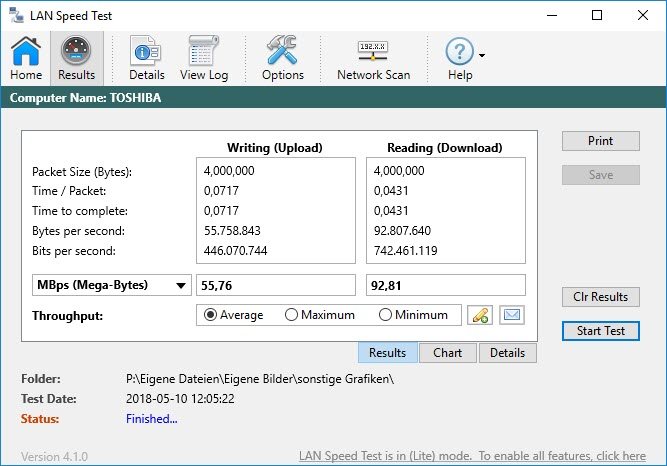Click the pencil edit icon beside Minimum
667x466 pixels.
(480, 315)
